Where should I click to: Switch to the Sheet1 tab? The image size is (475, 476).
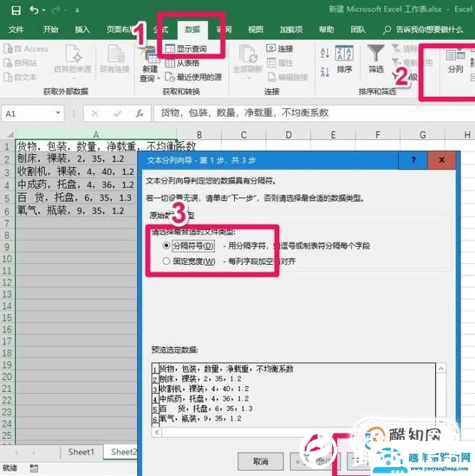81,452
